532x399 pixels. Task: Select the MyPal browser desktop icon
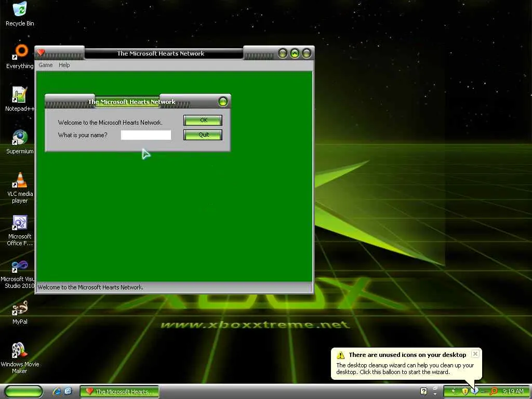20,312
